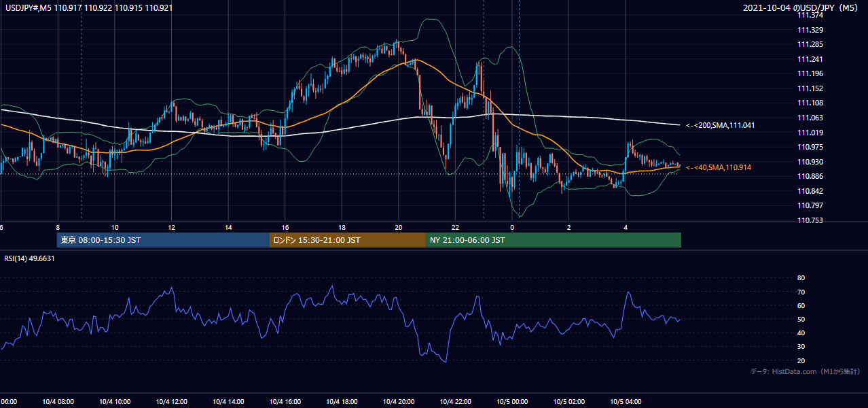Click price axis label 110.842
The image size is (868, 408).
(x=810, y=191)
